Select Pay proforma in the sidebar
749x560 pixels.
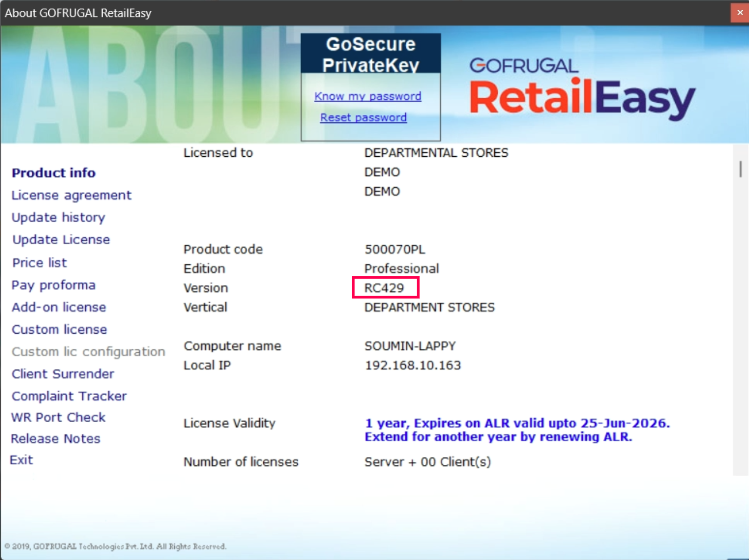tap(54, 285)
